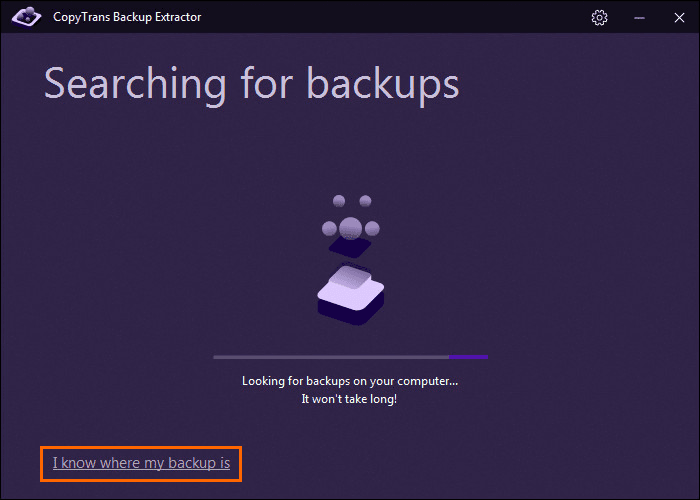Click the small top-left floating circle
The width and height of the screenshot is (700, 500).
[x=339, y=201]
